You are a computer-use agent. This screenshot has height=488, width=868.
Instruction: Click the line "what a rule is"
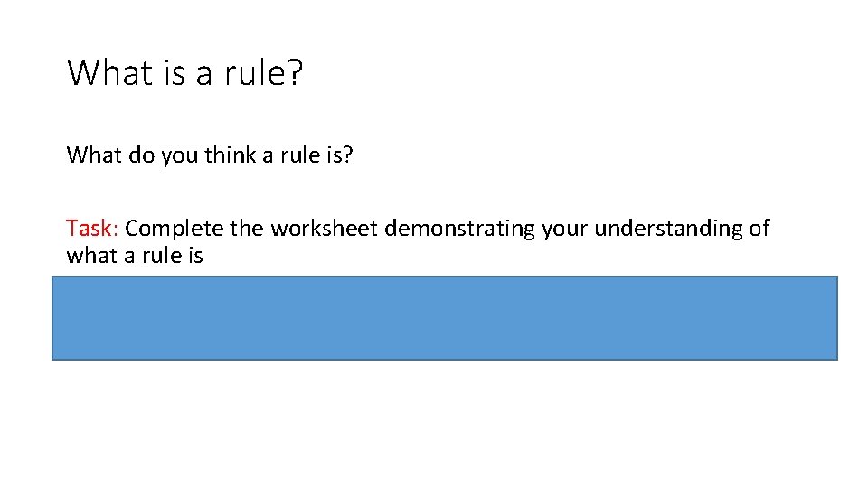pos(134,255)
